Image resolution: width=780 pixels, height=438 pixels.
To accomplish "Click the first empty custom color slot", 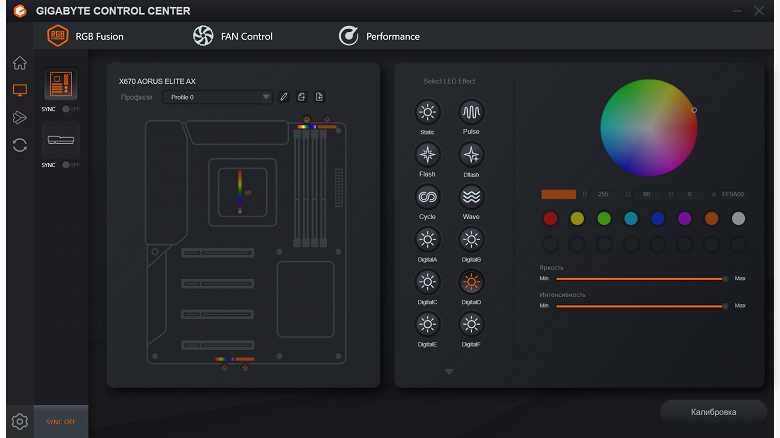I will (550, 244).
